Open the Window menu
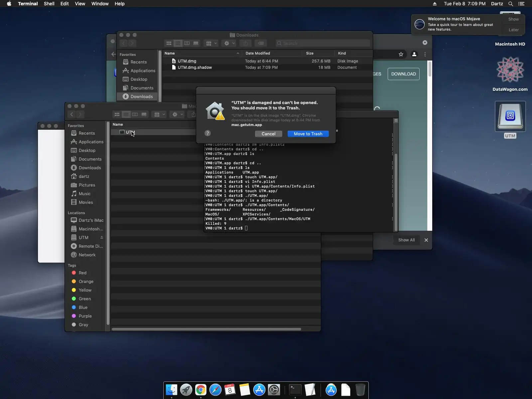 pos(100,4)
